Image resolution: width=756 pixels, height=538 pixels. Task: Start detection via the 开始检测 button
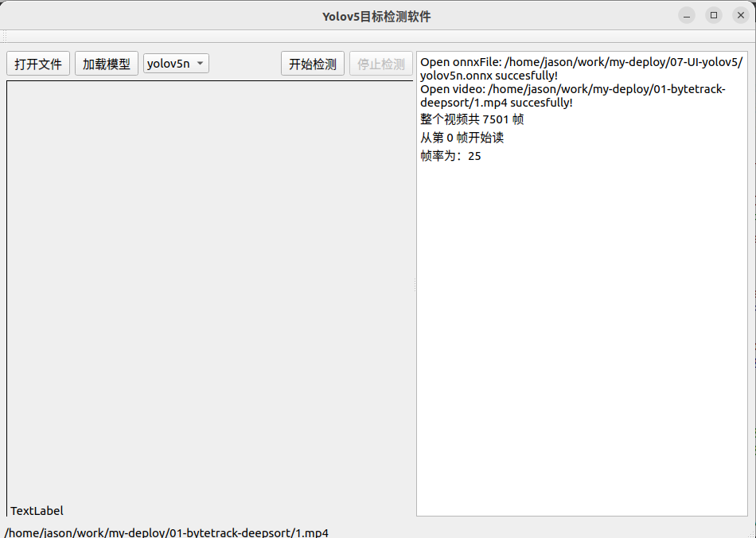pyautogui.click(x=312, y=64)
